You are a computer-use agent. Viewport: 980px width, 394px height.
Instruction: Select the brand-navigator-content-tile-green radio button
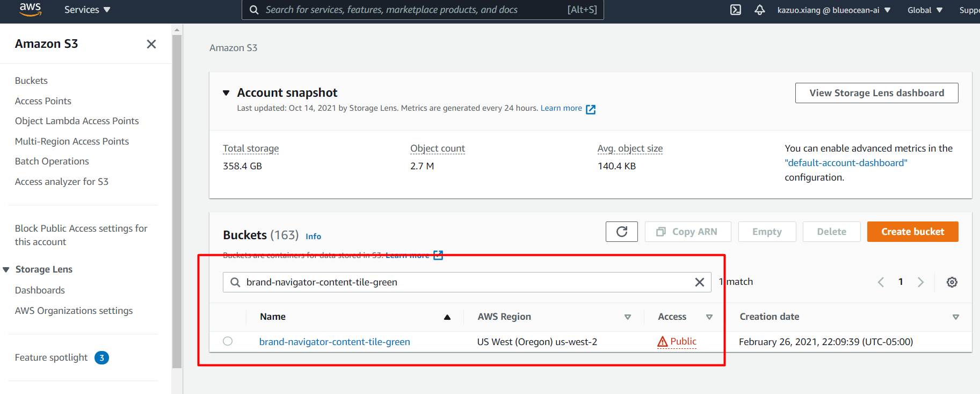[x=228, y=341]
